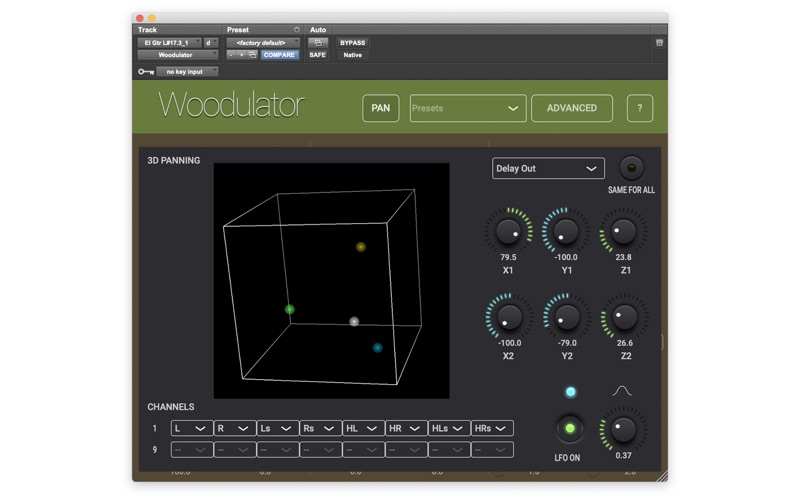
Task: Open the Rs channel dropdown
Action: click(x=320, y=429)
